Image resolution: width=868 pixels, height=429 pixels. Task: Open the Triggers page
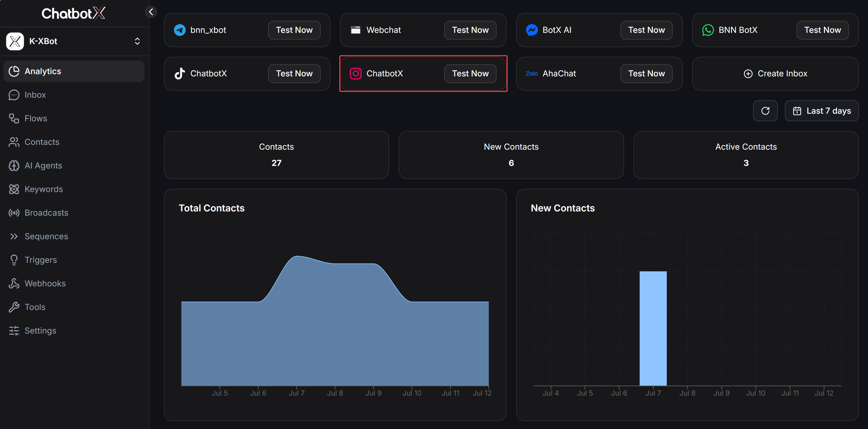coord(74,260)
